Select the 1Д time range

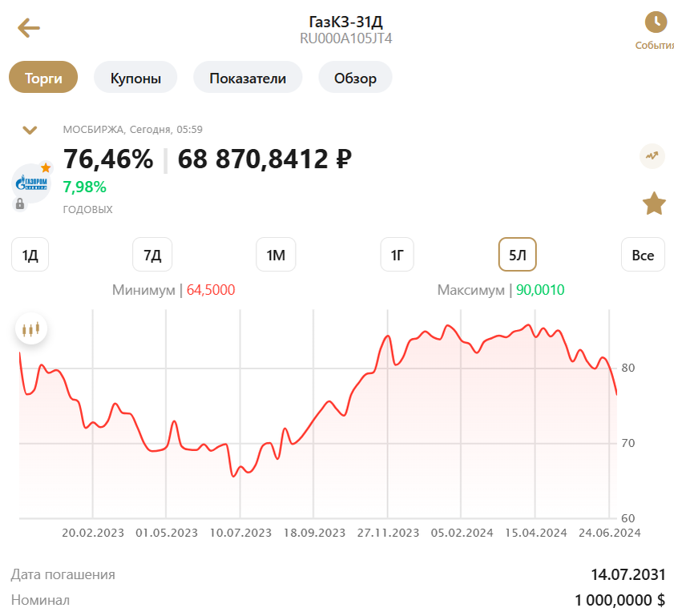[30, 254]
